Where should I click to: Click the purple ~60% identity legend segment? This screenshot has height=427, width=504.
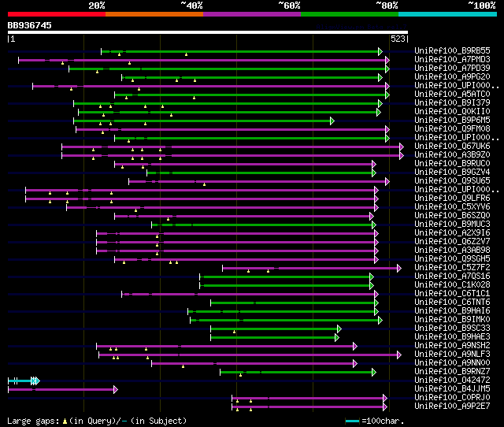tap(252, 14)
